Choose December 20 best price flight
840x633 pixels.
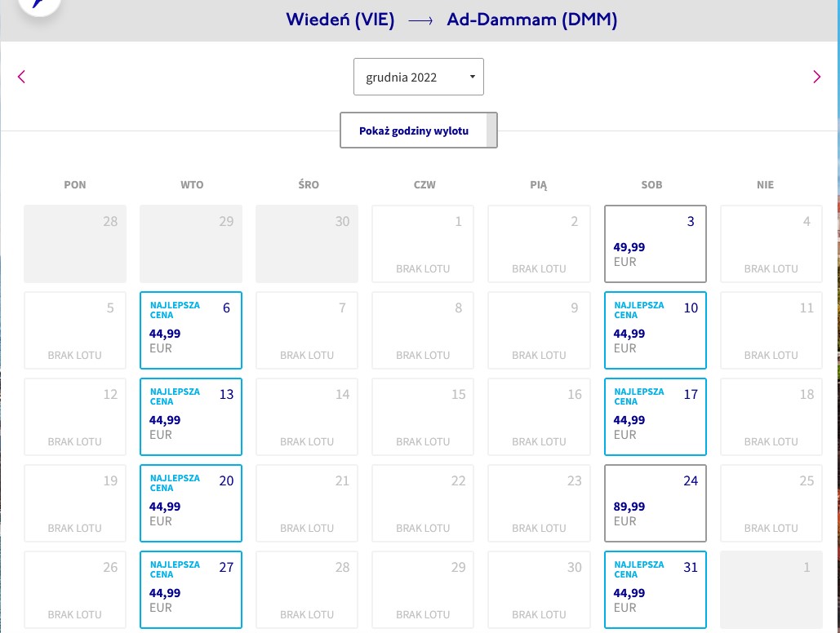tap(191, 503)
